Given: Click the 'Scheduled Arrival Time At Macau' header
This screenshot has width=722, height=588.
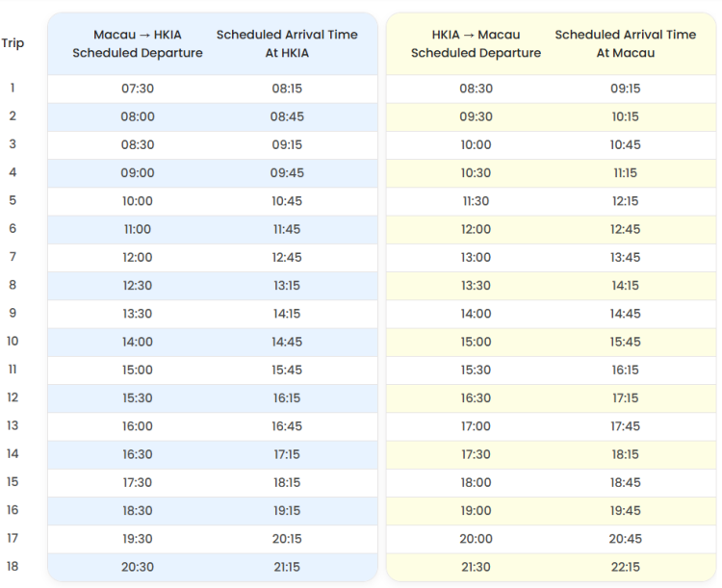Looking at the screenshot, I should click(626, 43).
